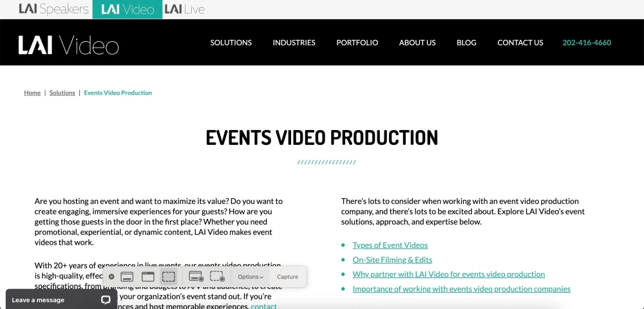Open the About Us nav item

pos(417,42)
